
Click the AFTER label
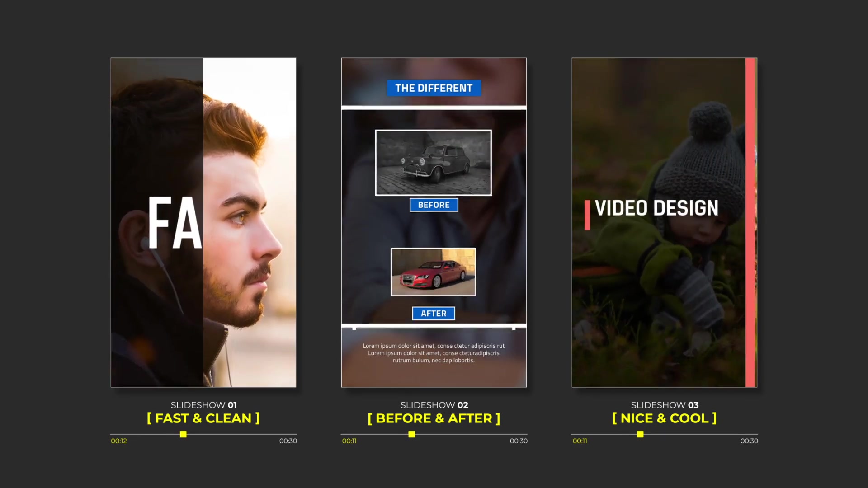coord(434,314)
